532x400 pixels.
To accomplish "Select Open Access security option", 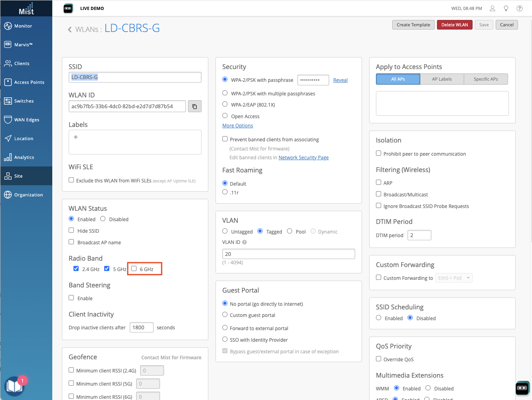I will (x=225, y=116).
